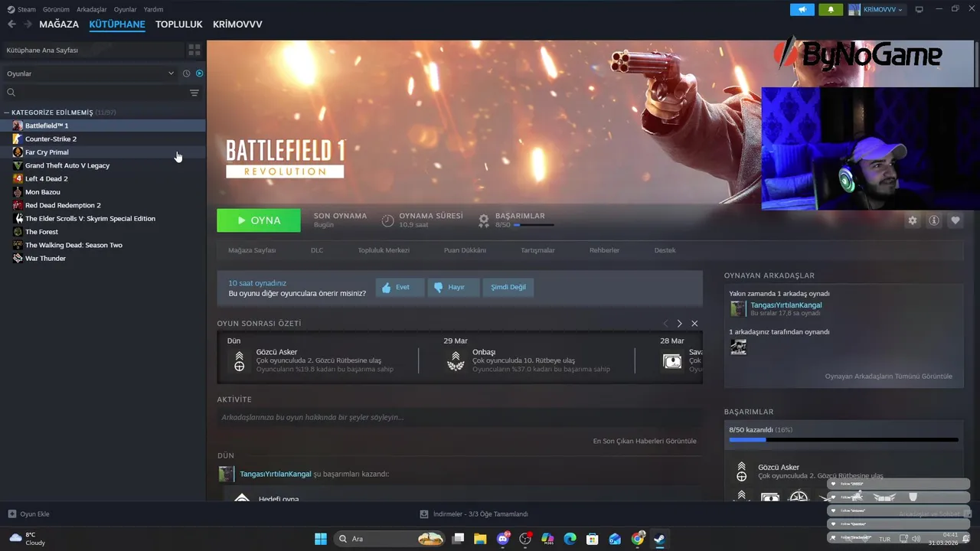This screenshot has height=551, width=980.
Task: Open the collections grid view icon
Action: click(194, 50)
